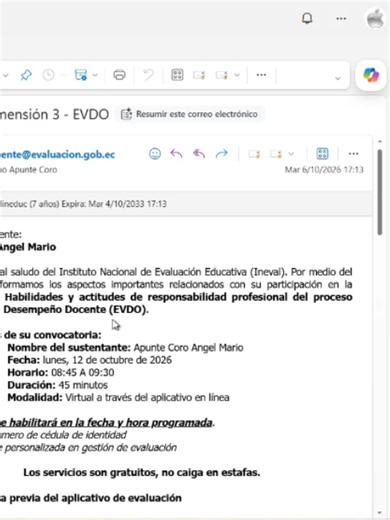Reply using the single arrow icon
390x520 pixels.
[x=176, y=154]
